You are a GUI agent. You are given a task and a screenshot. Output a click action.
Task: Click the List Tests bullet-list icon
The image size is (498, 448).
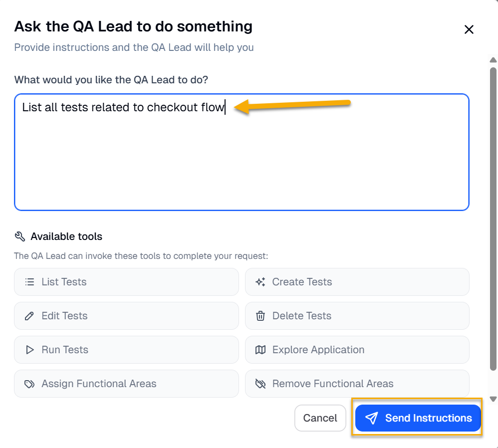[29, 282]
